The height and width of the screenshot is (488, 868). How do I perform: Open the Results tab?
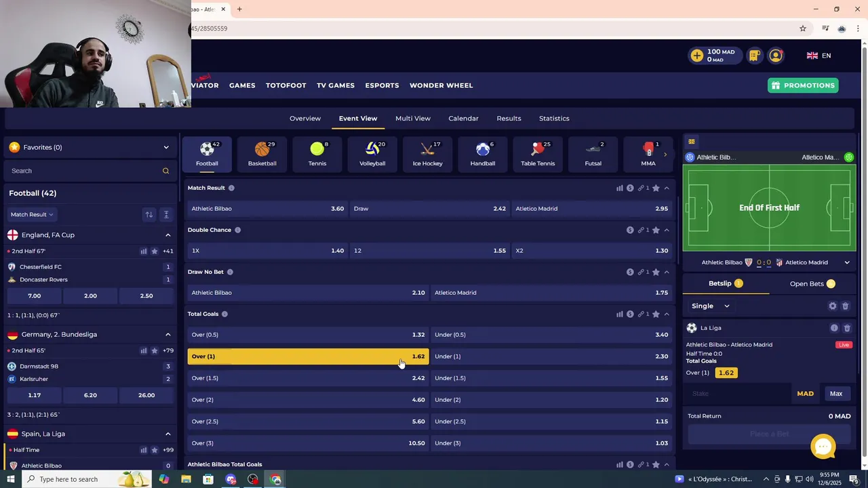tap(509, 118)
